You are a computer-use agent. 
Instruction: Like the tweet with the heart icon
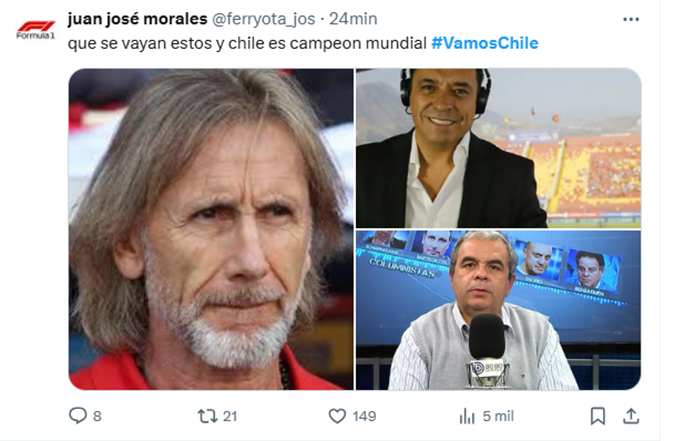click(x=337, y=416)
